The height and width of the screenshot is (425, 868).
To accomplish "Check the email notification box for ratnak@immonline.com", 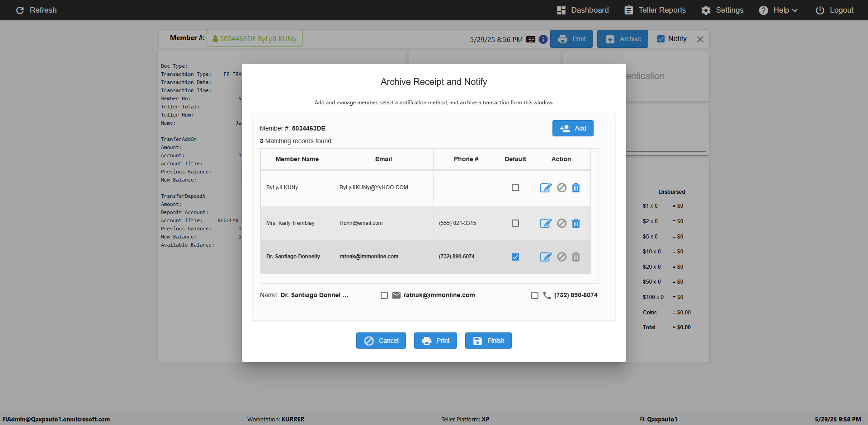I will point(384,295).
